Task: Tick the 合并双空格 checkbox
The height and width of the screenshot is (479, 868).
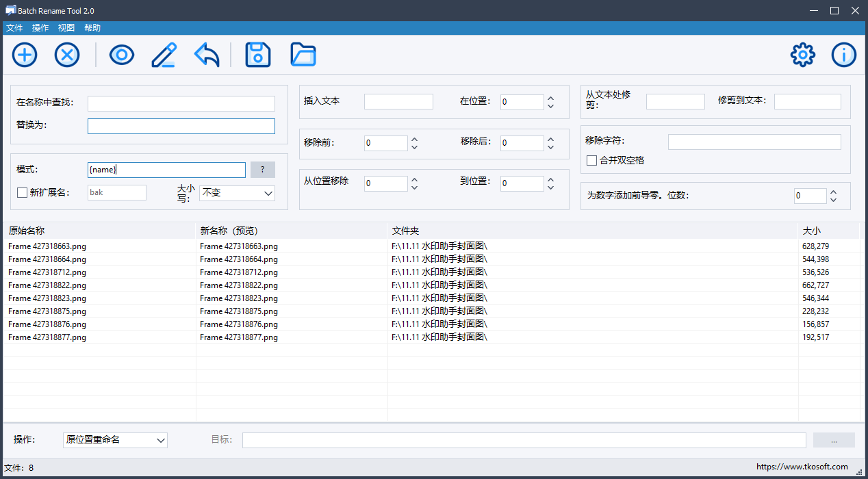Action: (x=592, y=160)
